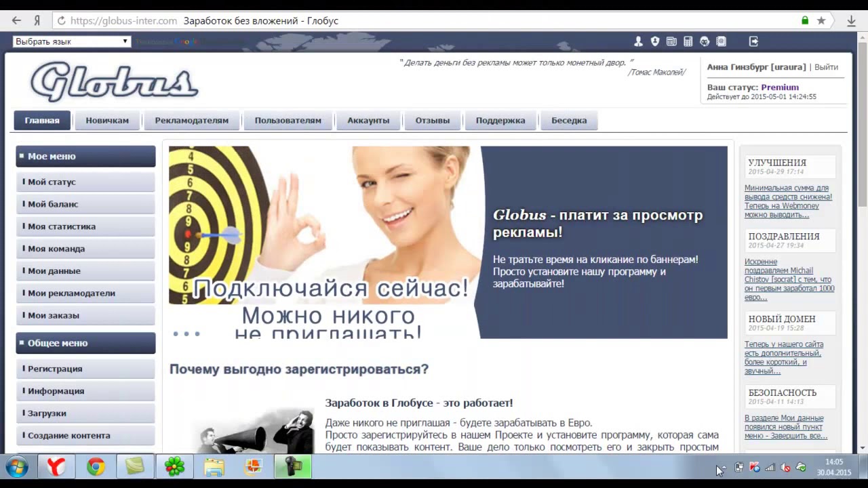
Task: Click the support headset face icon
Action: (705, 41)
